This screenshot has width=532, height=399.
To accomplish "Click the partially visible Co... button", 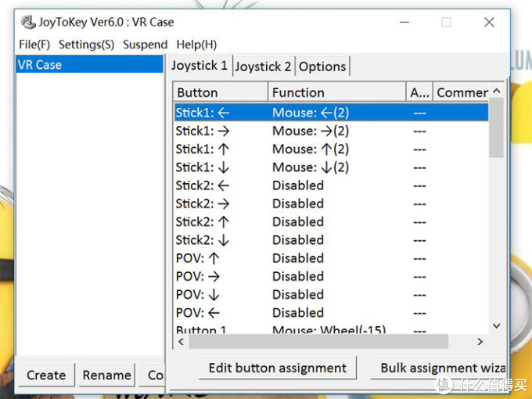I will 153,375.
